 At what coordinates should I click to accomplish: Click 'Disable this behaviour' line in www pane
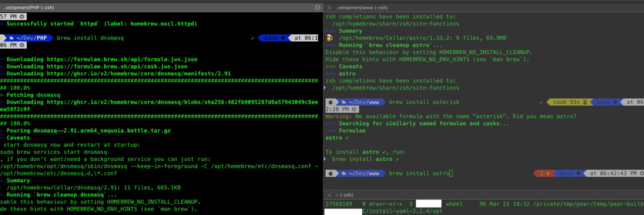[x=429, y=52]
